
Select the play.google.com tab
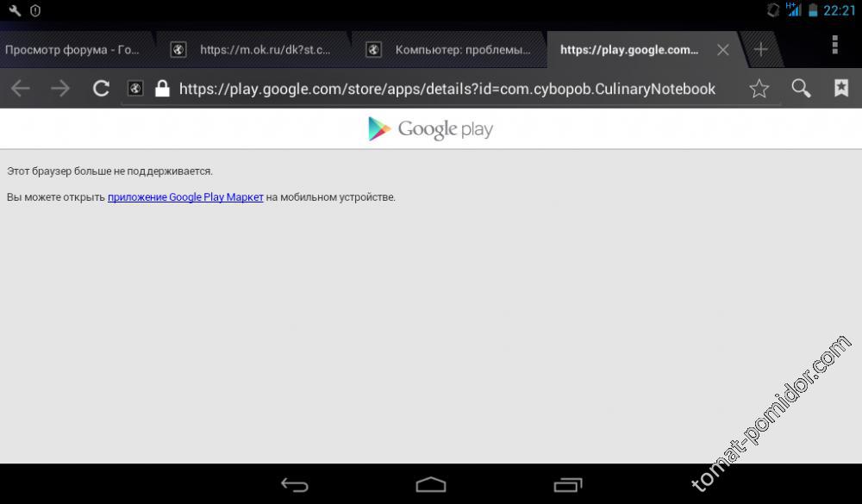pos(629,49)
